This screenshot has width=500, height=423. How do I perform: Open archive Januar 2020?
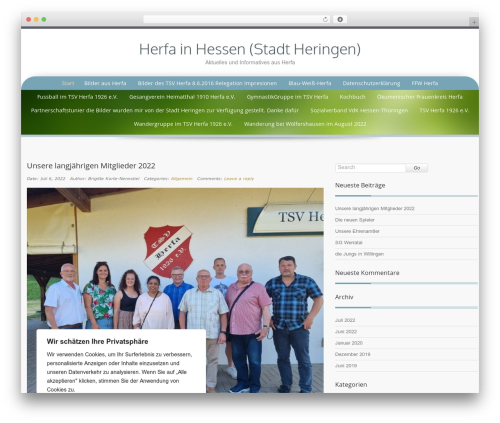pos(349,343)
